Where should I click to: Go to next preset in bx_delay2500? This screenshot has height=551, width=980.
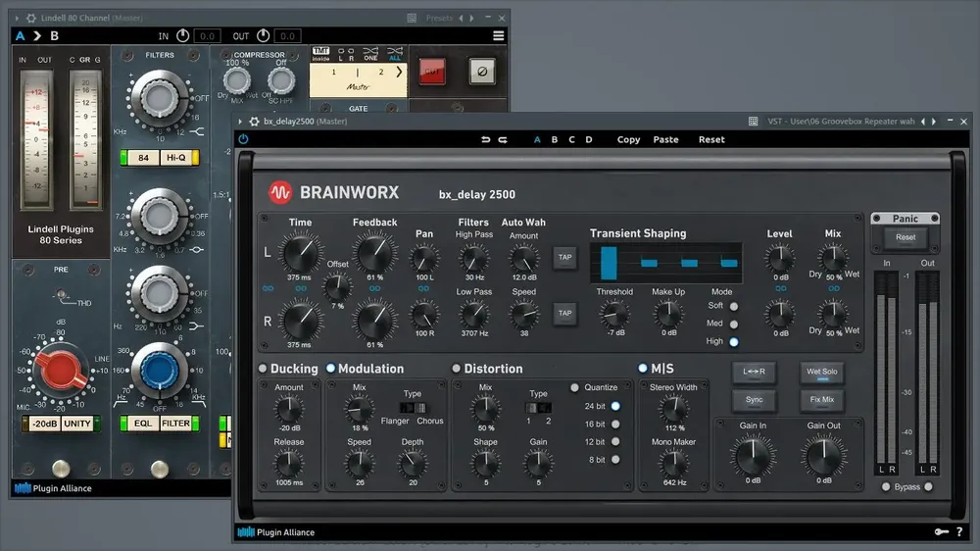pos(934,122)
